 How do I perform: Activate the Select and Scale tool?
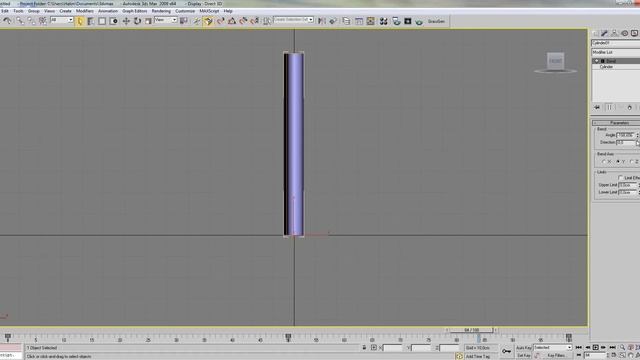(x=148, y=21)
